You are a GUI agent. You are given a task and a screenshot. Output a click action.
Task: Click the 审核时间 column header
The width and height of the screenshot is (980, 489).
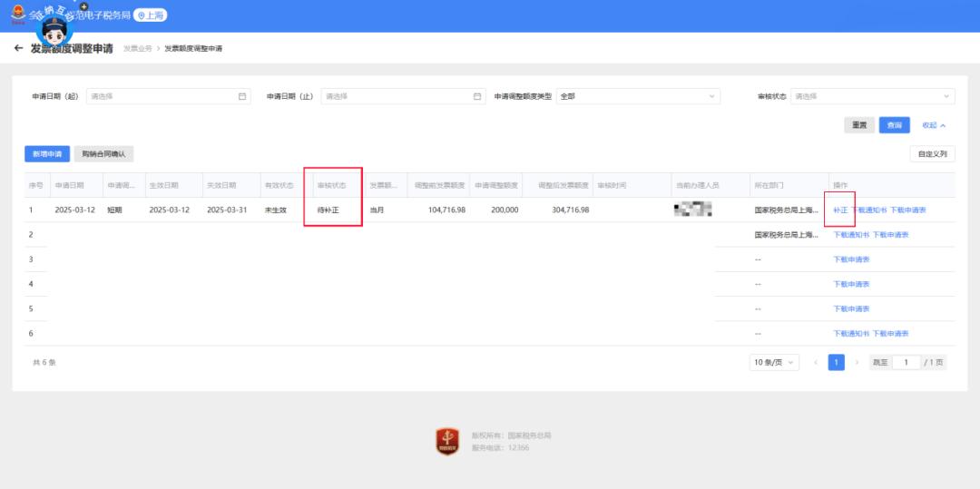[x=612, y=185]
